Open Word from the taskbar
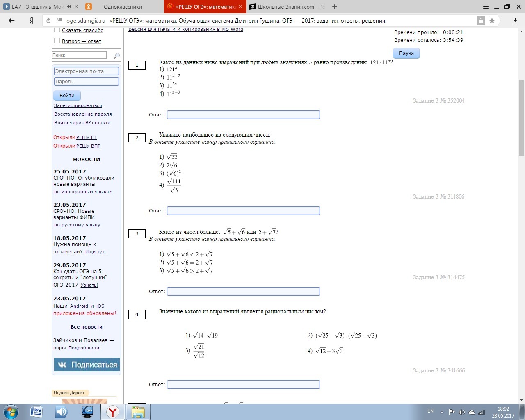 click(36, 412)
